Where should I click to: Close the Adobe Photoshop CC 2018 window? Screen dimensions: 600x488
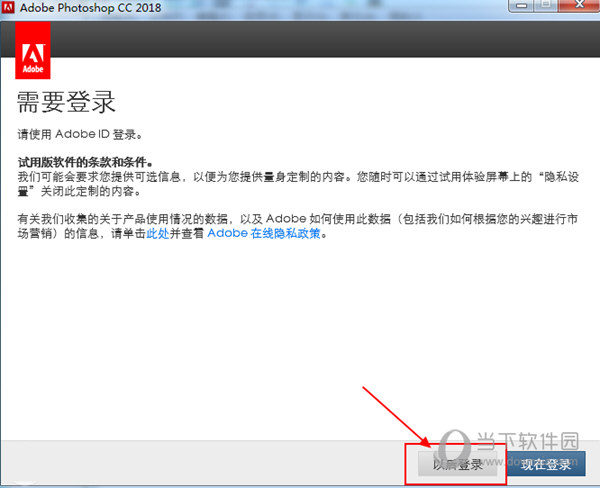pyautogui.click(x=579, y=5)
